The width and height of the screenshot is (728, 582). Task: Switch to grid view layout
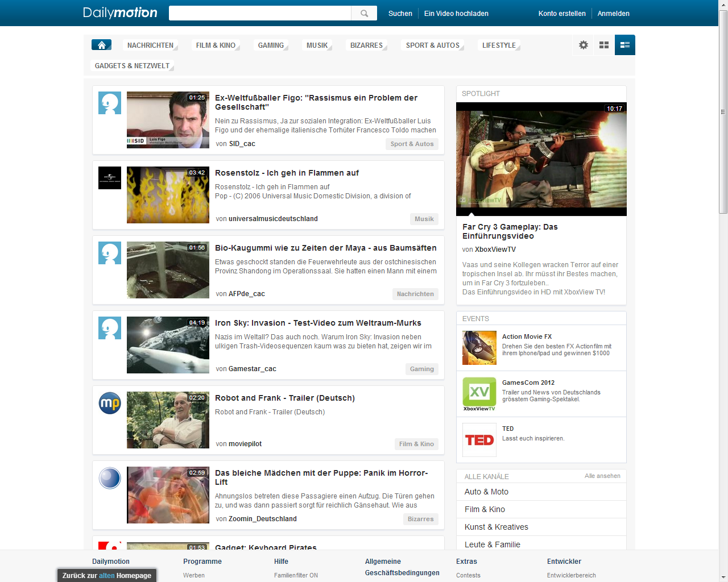[604, 45]
